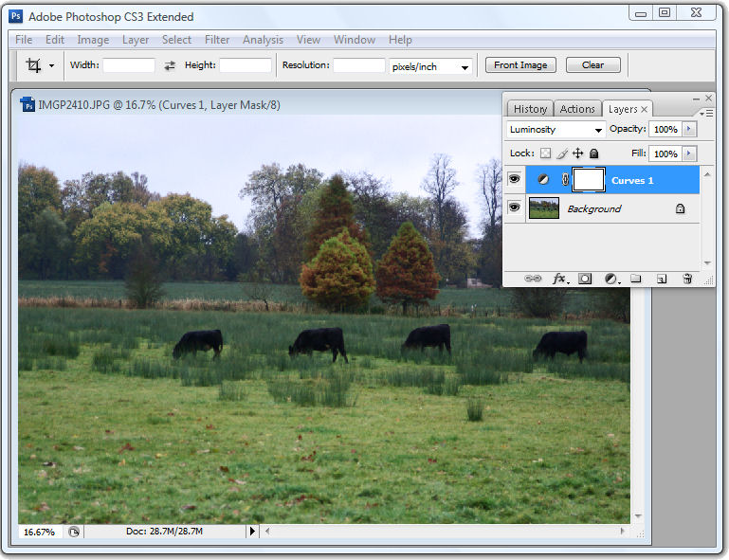Swap width and height values

170,65
